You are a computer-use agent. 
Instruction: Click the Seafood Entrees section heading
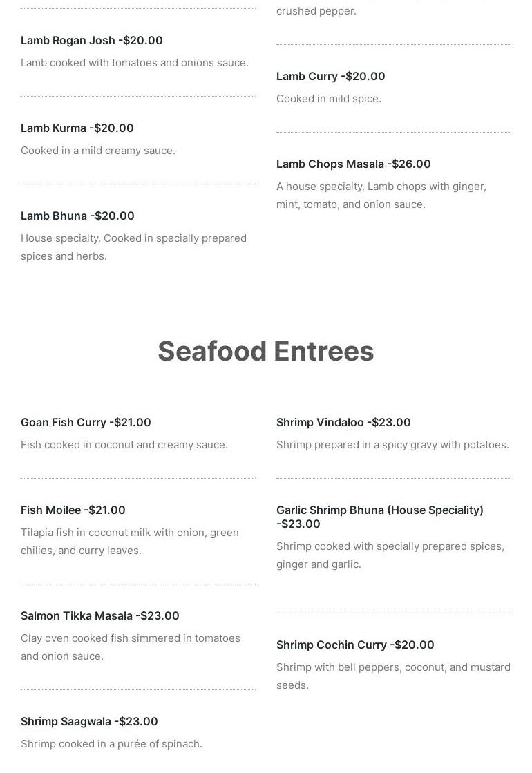[266, 351]
